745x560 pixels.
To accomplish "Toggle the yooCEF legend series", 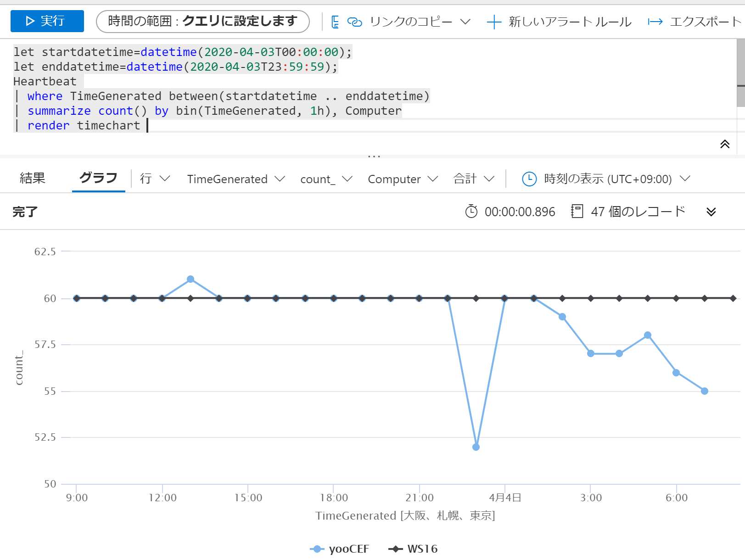I will pyautogui.click(x=340, y=549).
